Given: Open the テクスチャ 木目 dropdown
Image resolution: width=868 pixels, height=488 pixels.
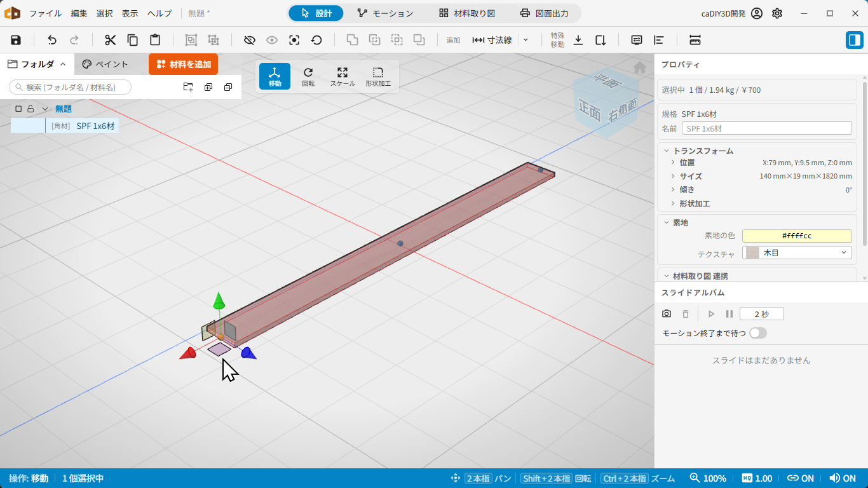Looking at the screenshot, I should [797, 253].
